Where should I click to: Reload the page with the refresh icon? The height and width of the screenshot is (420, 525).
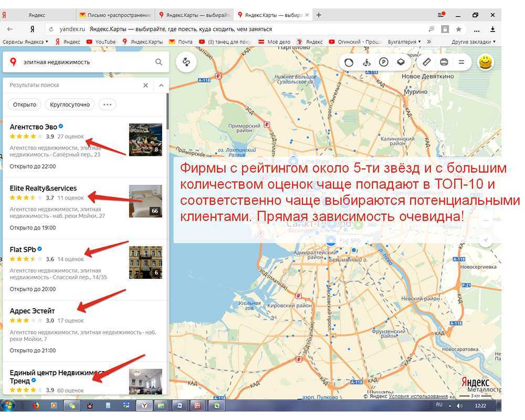click(x=51, y=29)
